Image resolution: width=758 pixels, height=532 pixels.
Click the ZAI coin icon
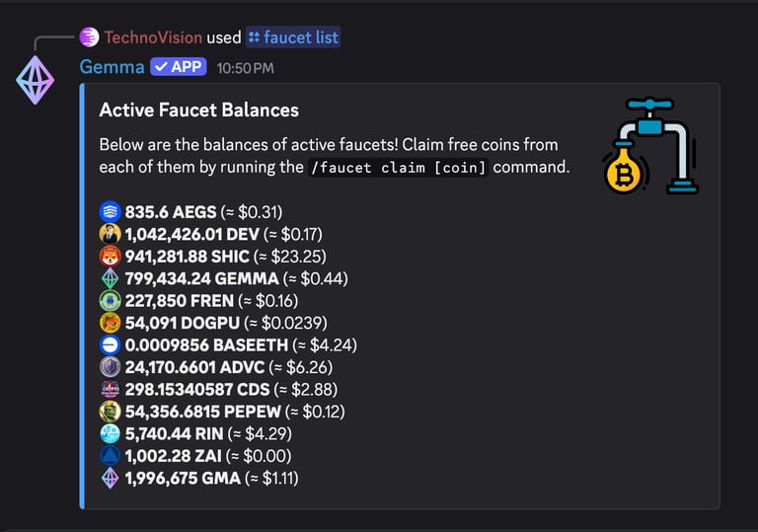click(x=110, y=456)
